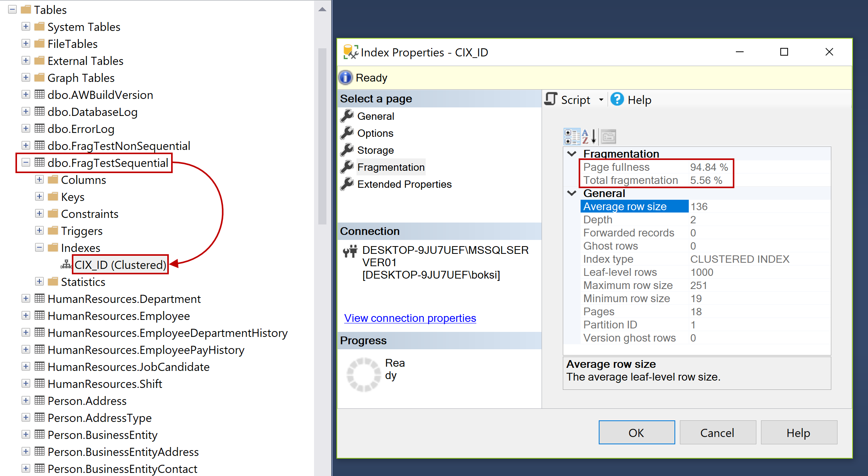The height and width of the screenshot is (476, 868).
Task: Open the Script dropdown arrow
Action: pyautogui.click(x=601, y=100)
